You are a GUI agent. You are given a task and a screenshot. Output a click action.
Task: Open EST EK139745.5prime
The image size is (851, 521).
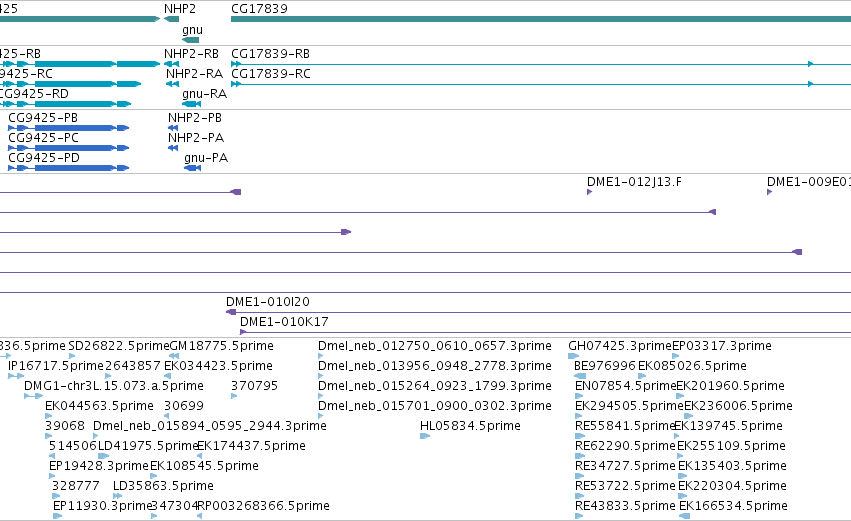click(728, 426)
